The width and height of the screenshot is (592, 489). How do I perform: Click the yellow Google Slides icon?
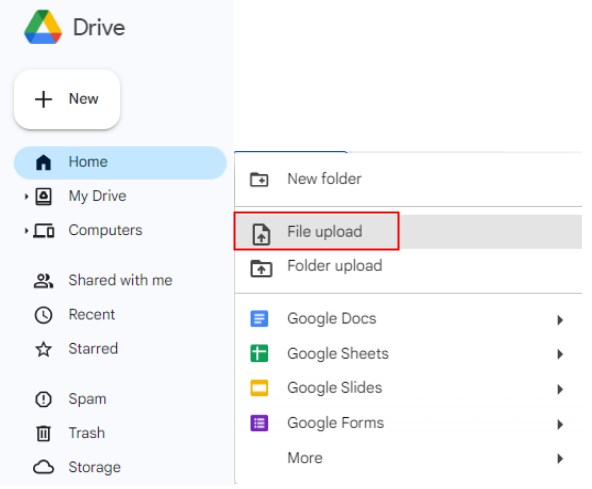point(259,388)
